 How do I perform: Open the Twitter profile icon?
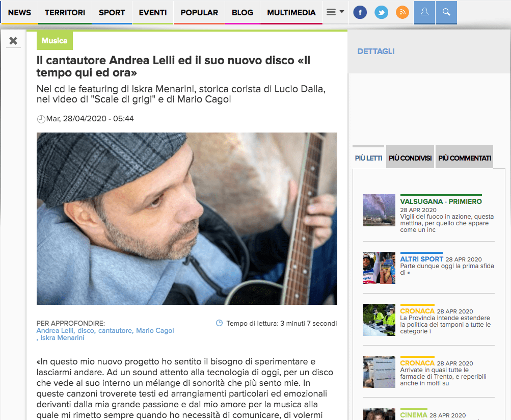[x=381, y=13]
